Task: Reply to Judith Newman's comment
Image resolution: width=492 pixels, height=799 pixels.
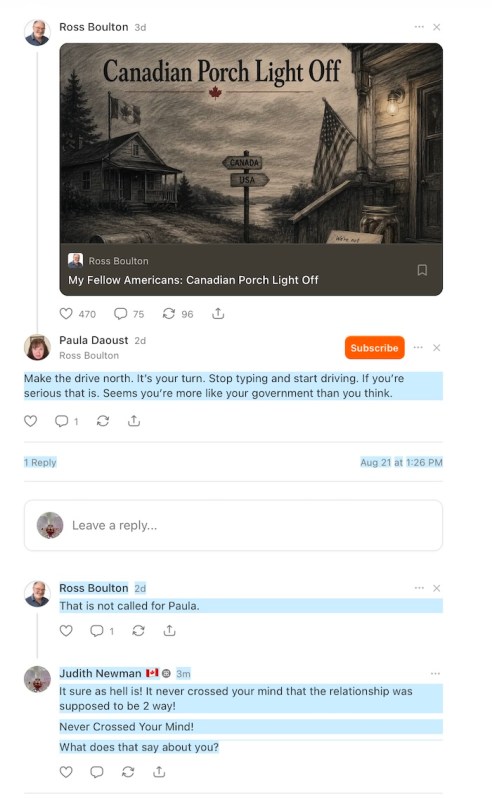Action: 97,772
